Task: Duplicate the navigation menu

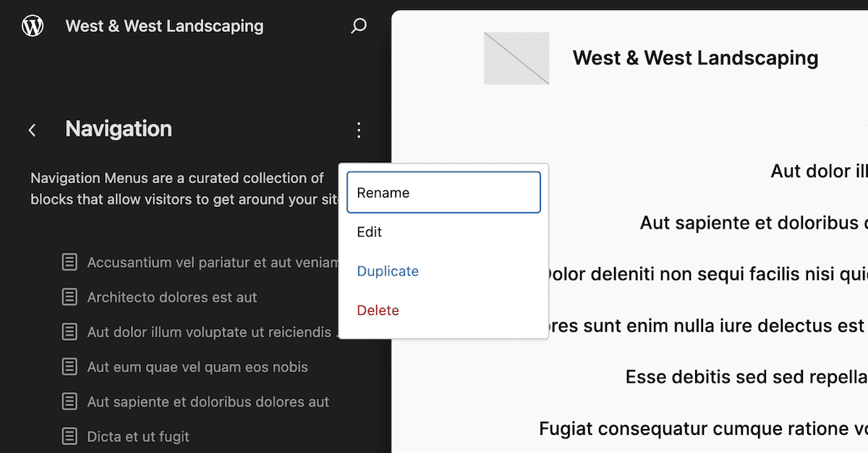Action: tap(388, 271)
